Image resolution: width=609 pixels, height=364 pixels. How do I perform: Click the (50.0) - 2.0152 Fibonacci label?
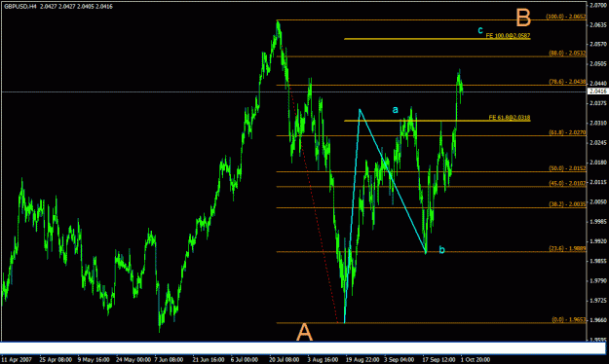pos(567,168)
